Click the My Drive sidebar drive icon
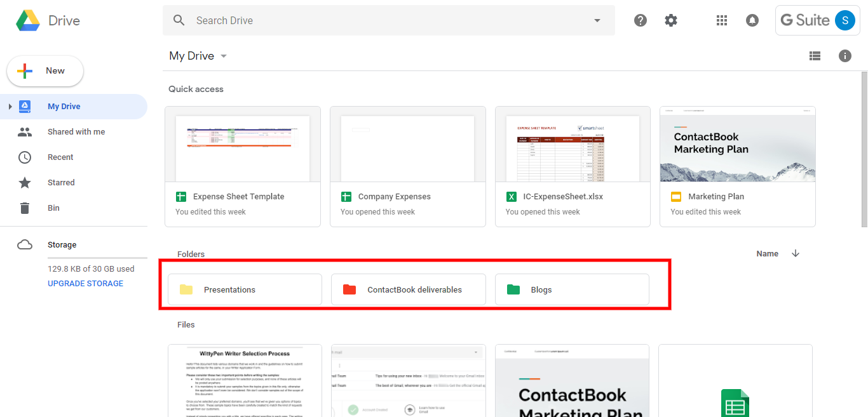The width and height of the screenshot is (868, 417). click(25, 107)
